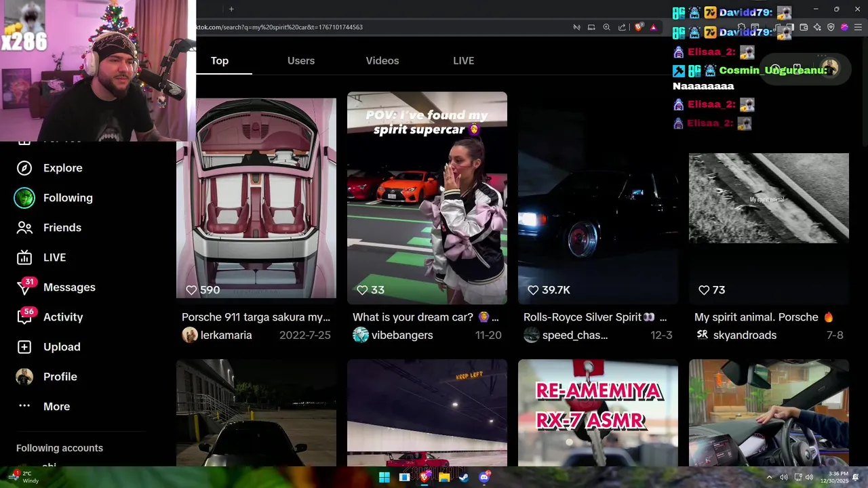Open the Windows Start button
Screen dimensions: 868x488
tap(384, 477)
